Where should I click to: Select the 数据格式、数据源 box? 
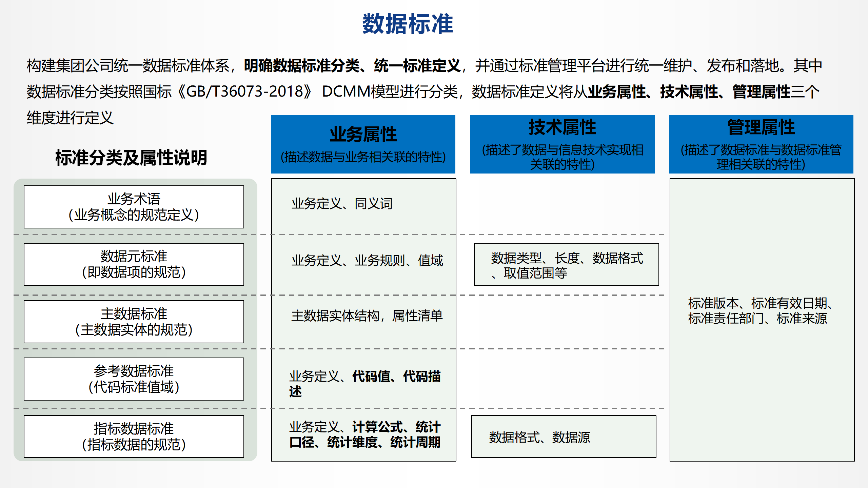[x=564, y=436]
